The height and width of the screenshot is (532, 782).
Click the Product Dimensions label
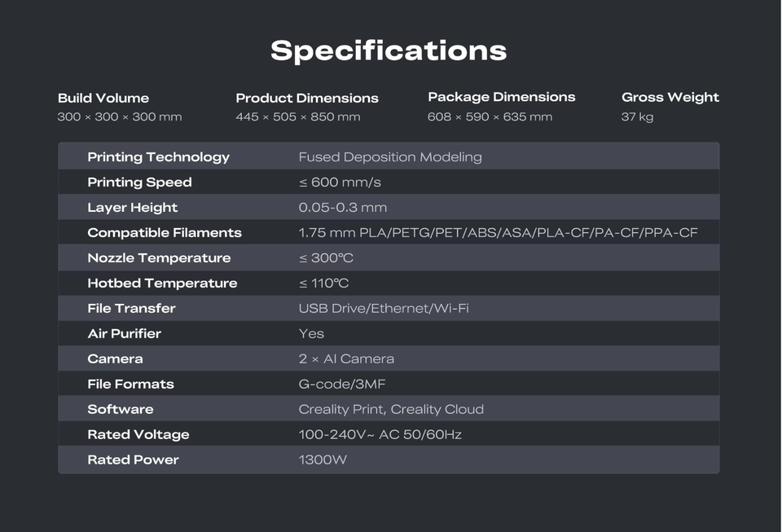click(307, 98)
